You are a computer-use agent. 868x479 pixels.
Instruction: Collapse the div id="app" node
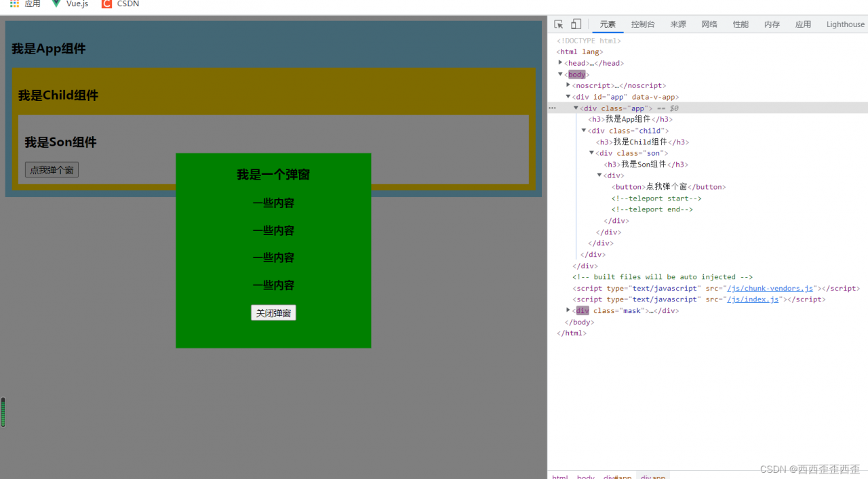568,97
